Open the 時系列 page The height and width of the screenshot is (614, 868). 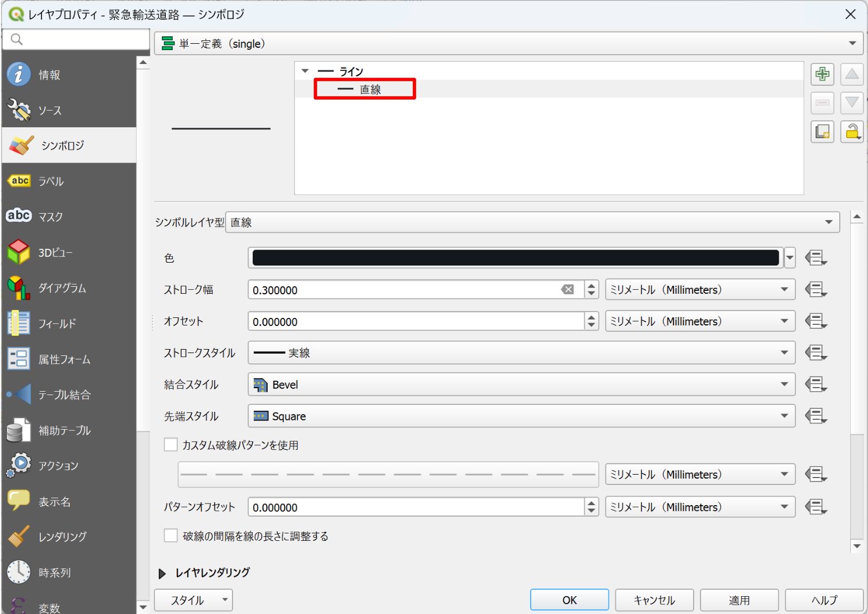tap(69, 573)
